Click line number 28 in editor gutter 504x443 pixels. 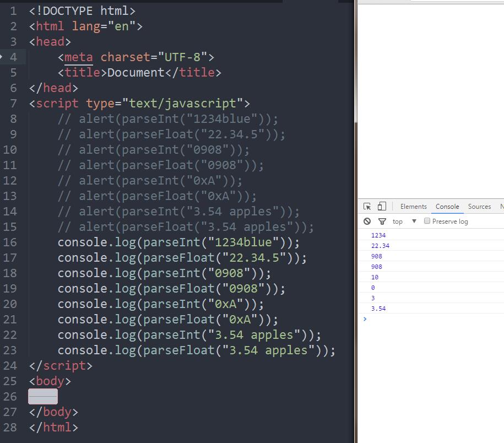coord(10,427)
